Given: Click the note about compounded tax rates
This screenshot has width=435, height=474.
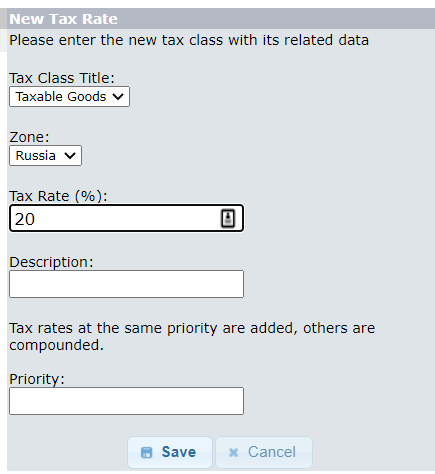Looking at the screenshot, I should pyautogui.click(x=192, y=337).
